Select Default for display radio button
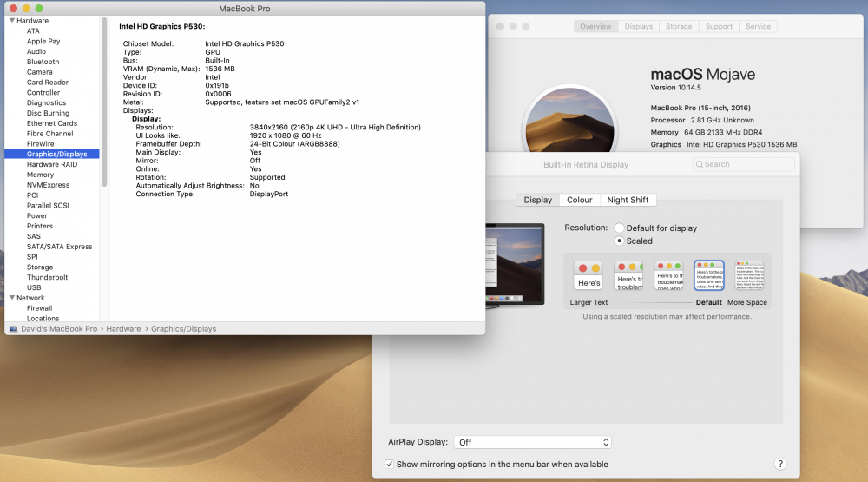The image size is (868, 482). point(620,228)
